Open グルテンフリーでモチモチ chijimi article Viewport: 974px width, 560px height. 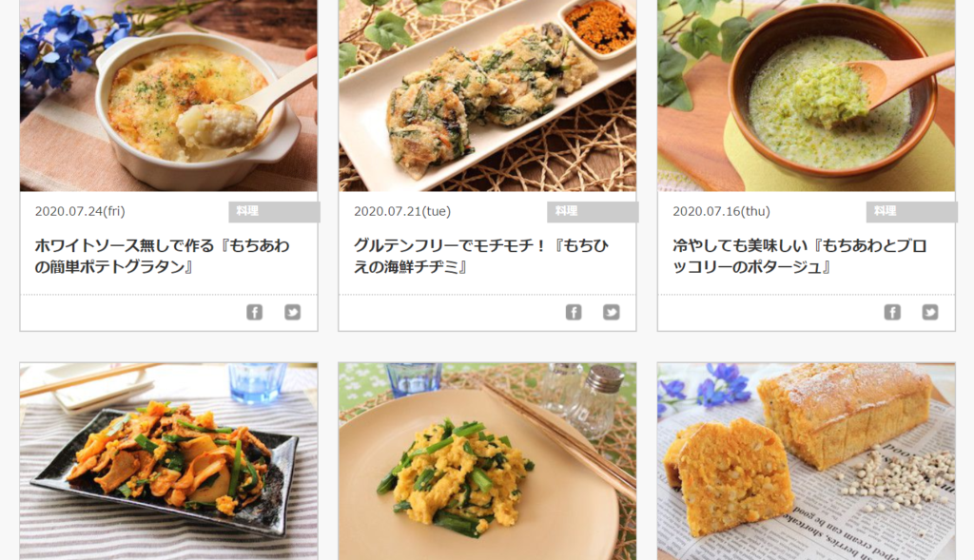point(481,256)
